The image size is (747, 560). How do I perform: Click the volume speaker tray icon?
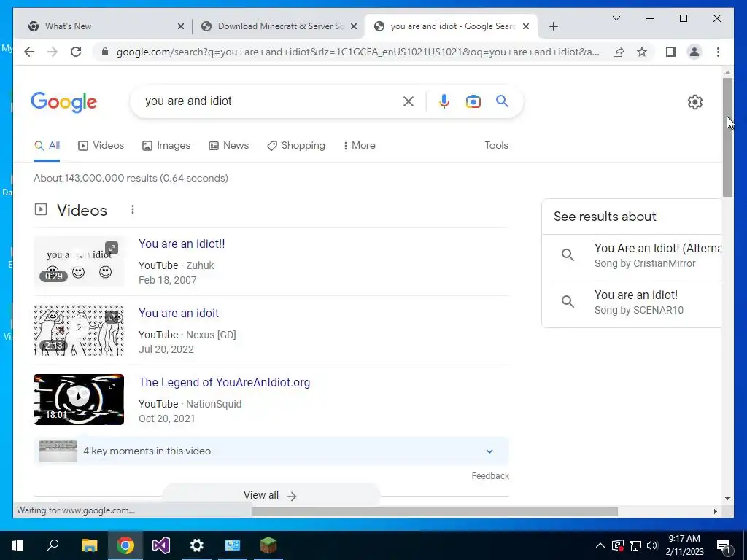coord(652,545)
